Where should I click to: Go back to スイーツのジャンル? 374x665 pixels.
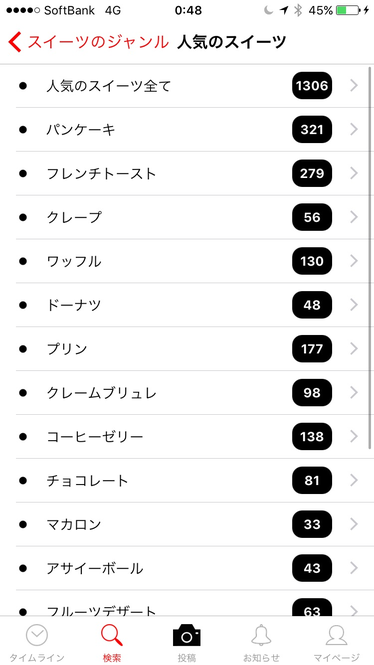pos(98,42)
